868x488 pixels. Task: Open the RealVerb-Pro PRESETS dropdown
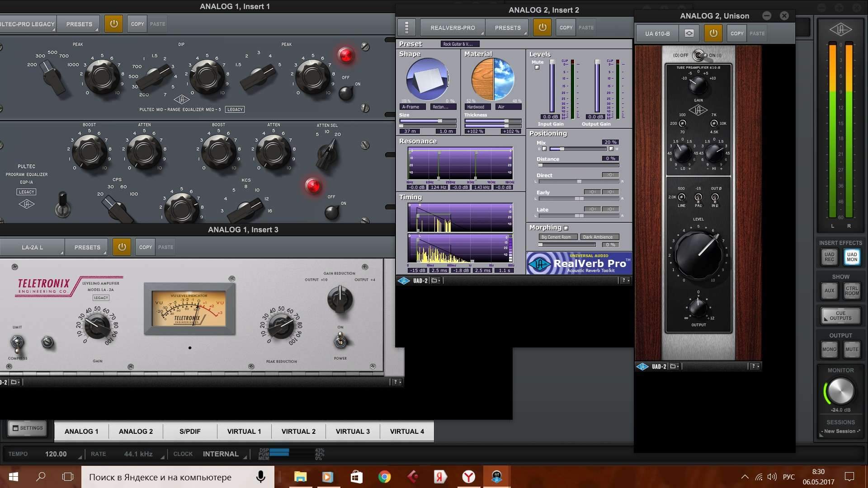pos(508,28)
